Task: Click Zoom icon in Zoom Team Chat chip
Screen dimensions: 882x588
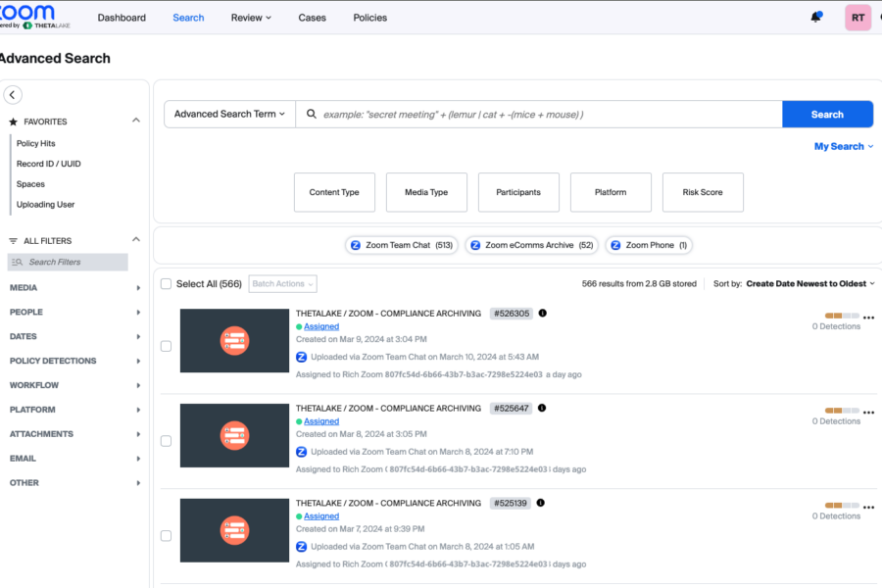Action: tap(356, 245)
